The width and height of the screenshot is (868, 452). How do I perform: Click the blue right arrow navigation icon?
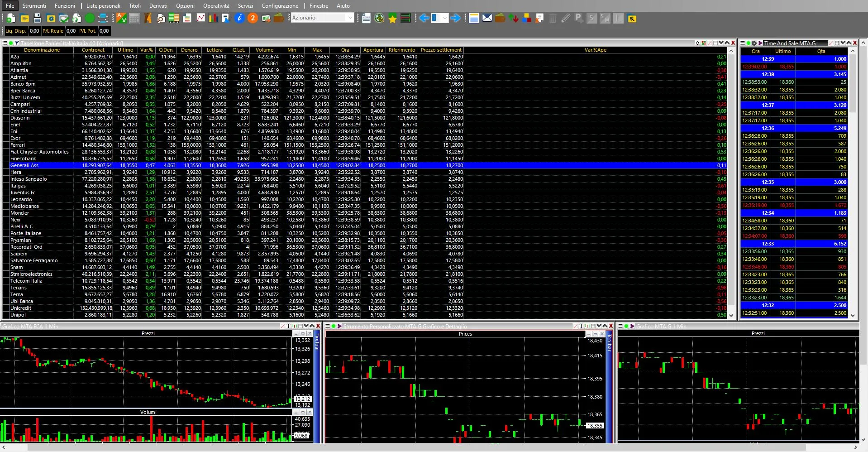(455, 18)
